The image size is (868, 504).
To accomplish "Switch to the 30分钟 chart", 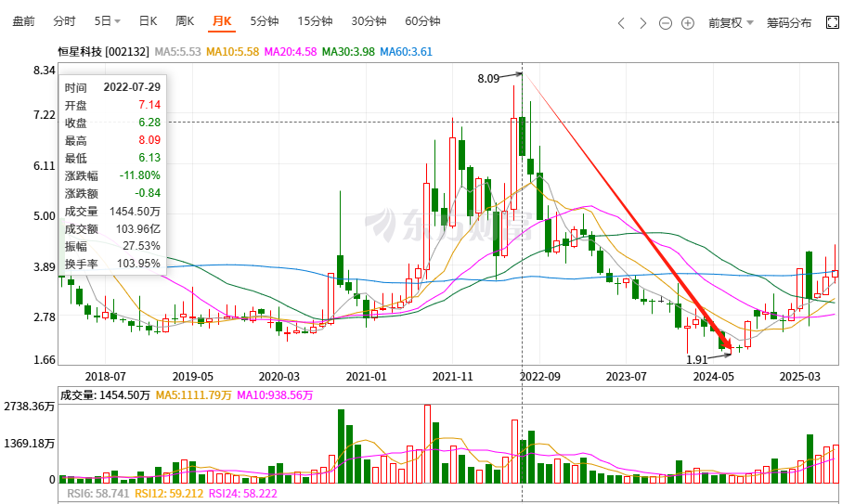I will (369, 21).
